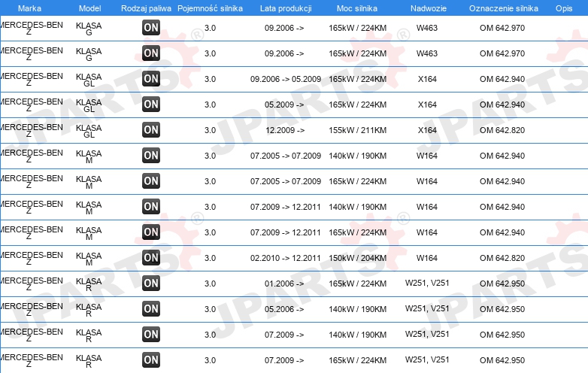Click the ON fuel icon in the 05.2006 row

151,309
